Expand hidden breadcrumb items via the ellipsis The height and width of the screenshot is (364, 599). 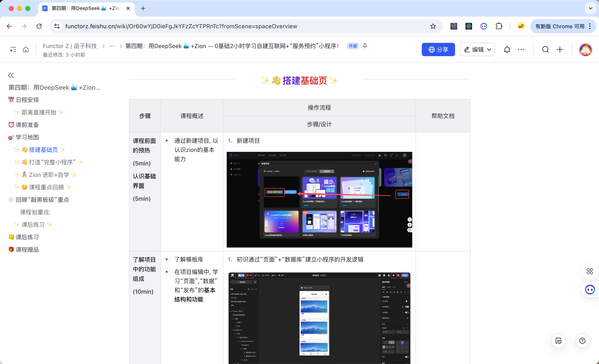(112, 46)
